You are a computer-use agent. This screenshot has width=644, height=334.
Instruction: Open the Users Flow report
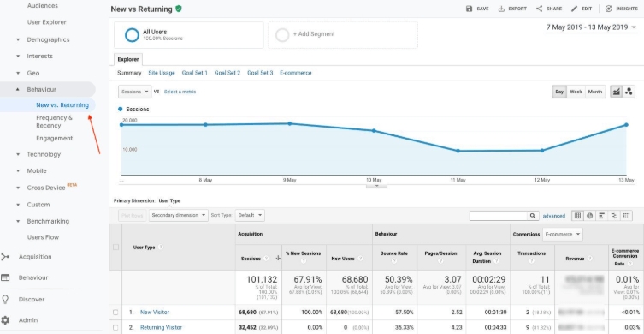pyautogui.click(x=43, y=237)
